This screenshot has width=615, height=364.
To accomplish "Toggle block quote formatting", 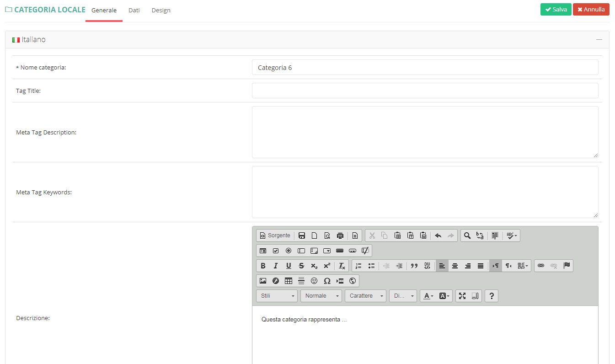I will (414, 266).
